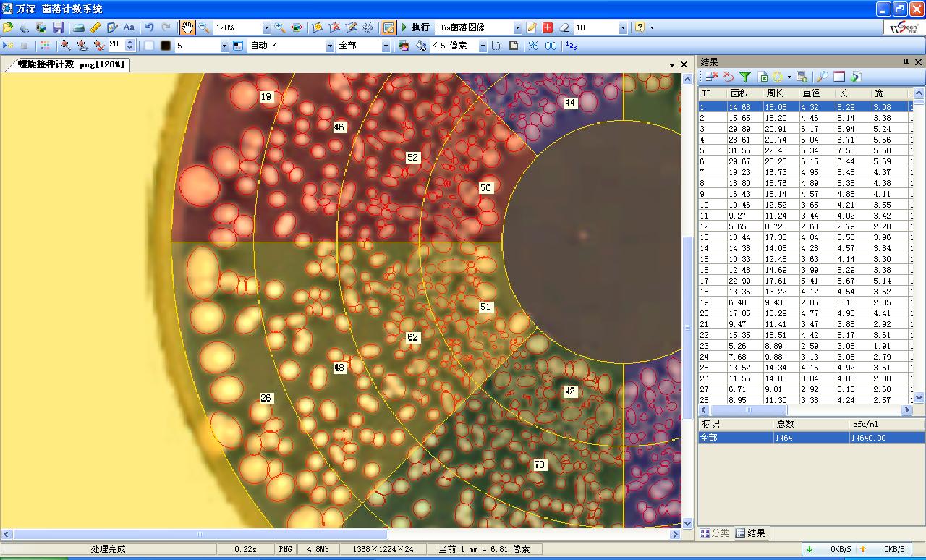Click the paint bucket fill icon
The width and height of the screenshot is (926, 560).
(x=421, y=46)
